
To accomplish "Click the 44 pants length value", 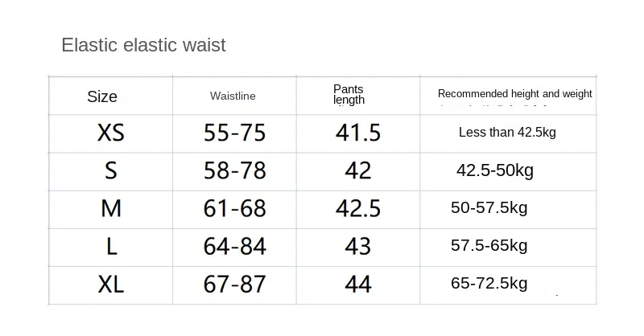I will click(358, 285).
